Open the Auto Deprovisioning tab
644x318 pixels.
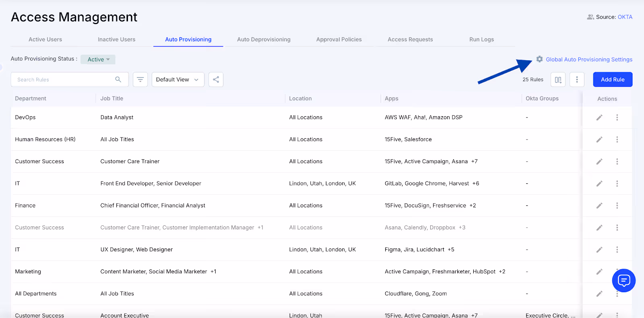coord(264,39)
